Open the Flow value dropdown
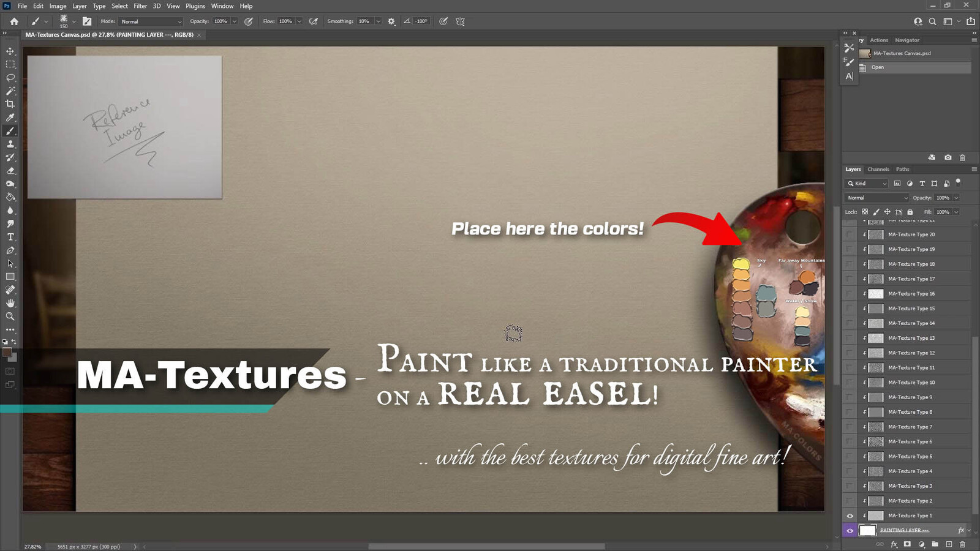 (299, 21)
